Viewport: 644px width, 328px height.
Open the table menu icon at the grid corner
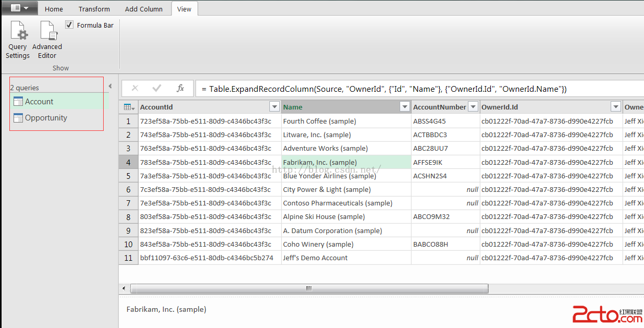(129, 107)
